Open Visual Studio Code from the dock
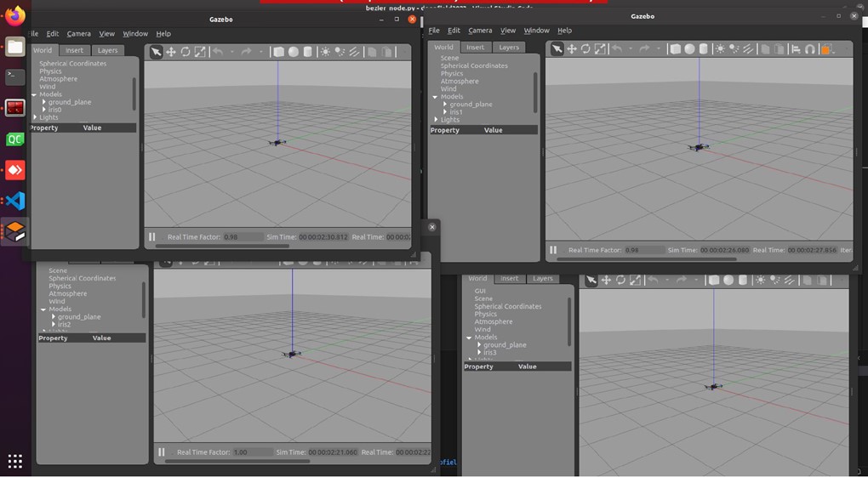Viewport: 868px width, 477px height. [15, 201]
